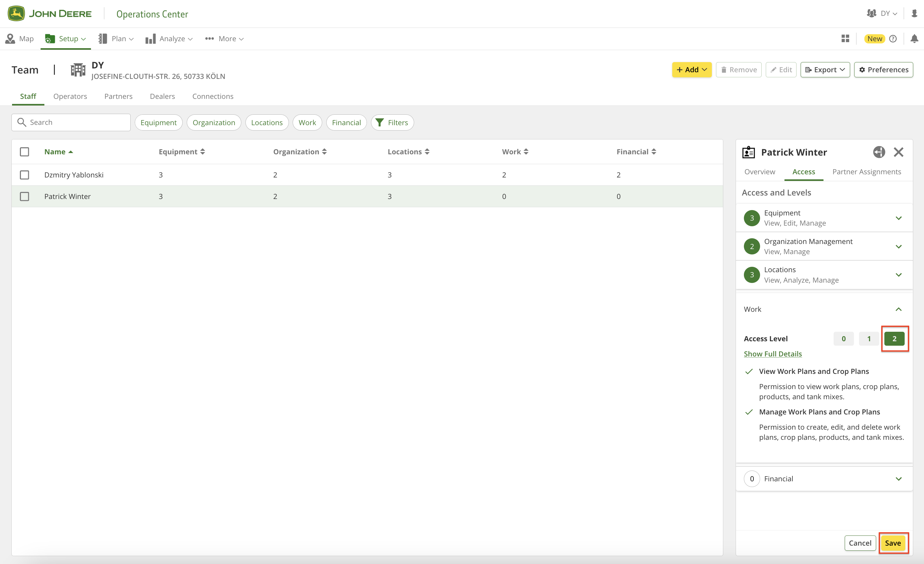Image resolution: width=924 pixels, height=564 pixels.
Task: Open the Export dropdown
Action: click(x=825, y=70)
